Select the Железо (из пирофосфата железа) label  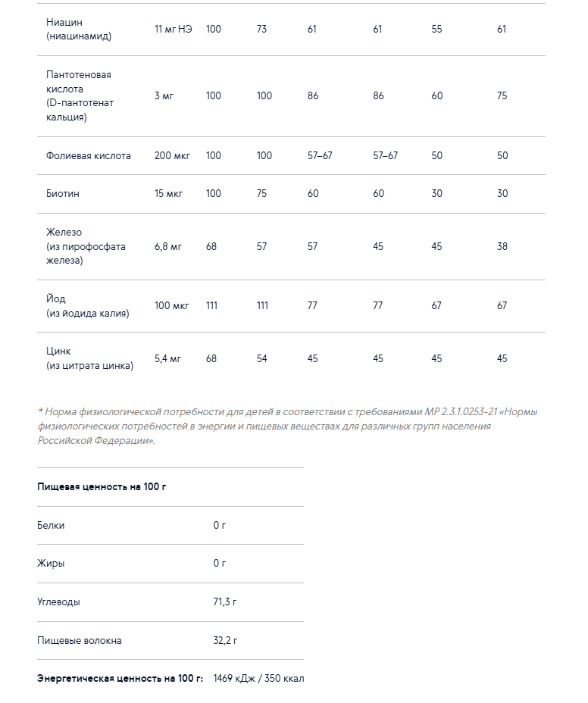click(x=86, y=246)
